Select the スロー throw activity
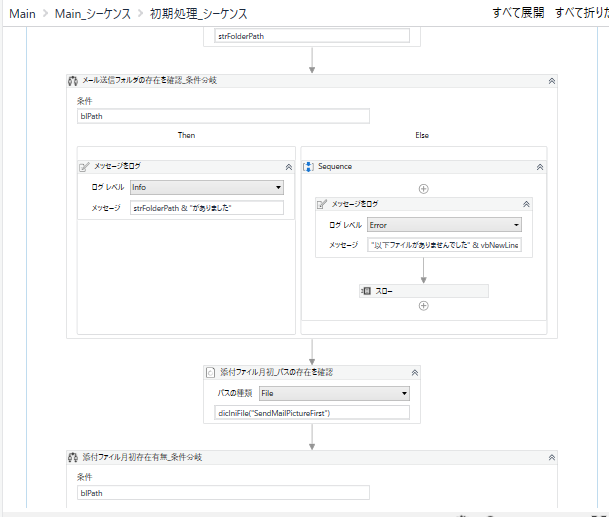Viewport: 609px width, 517px height. [424, 291]
